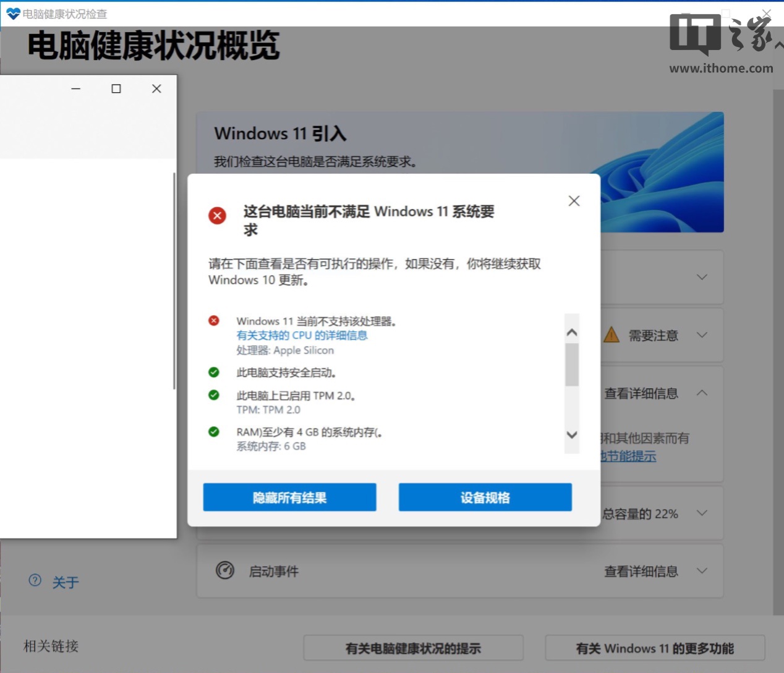The width and height of the screenshot is (784, 673).
Task: Click the speedometer icon beside 启动事件
Action: [224, 571]
